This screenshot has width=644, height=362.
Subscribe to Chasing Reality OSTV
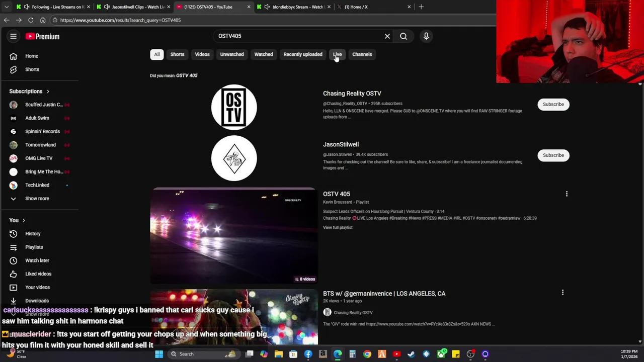(553, 104)
